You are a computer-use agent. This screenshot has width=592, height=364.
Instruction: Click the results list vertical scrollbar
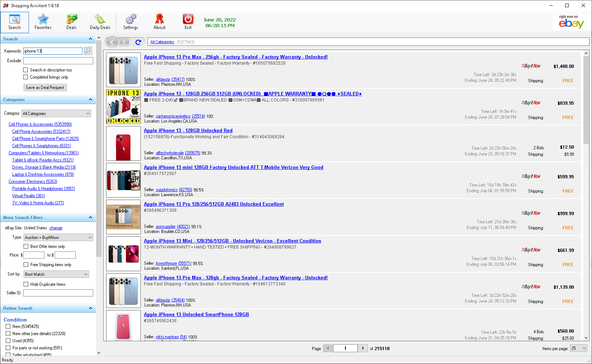[x=586, y=100]
